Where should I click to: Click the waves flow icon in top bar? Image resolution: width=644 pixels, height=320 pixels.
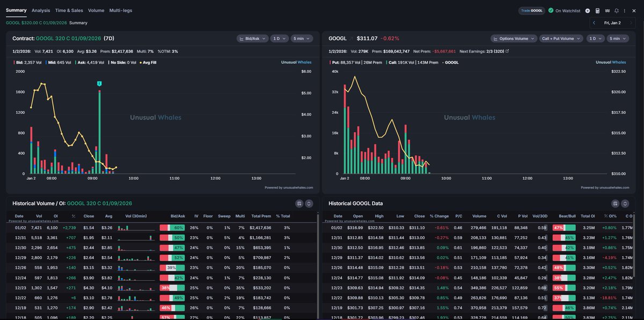point(607,11)
